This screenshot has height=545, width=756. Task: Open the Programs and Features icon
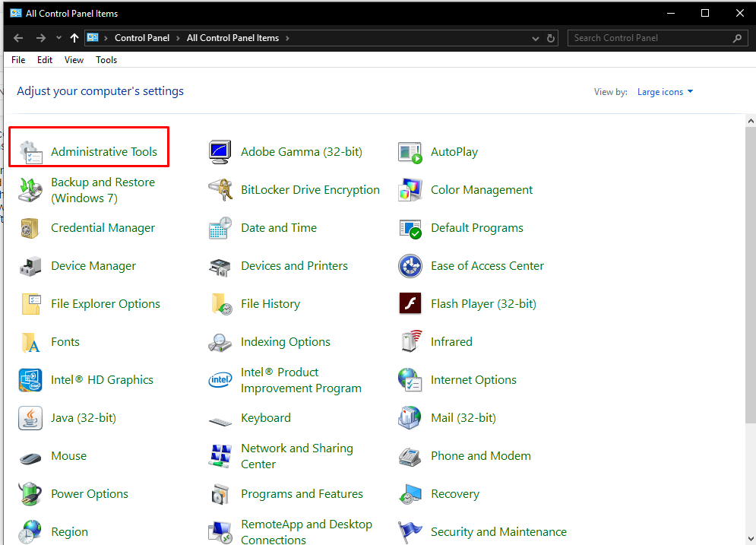pos(220,494)
